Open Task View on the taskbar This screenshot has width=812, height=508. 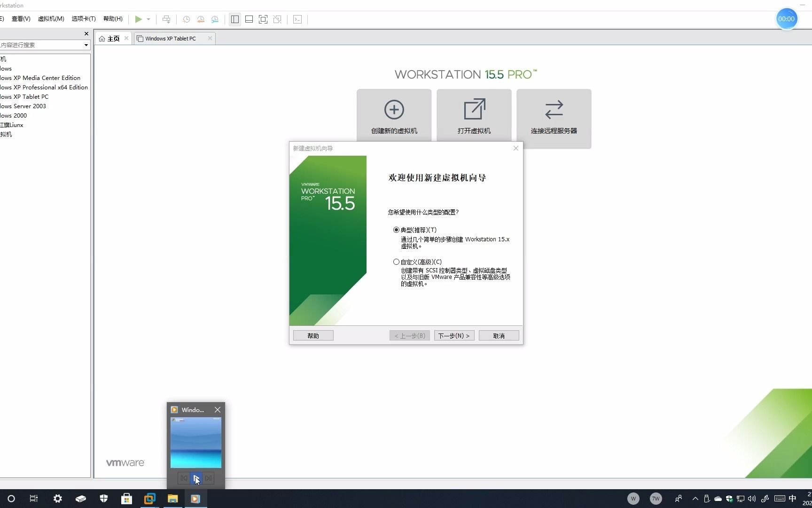coord(34,499)
